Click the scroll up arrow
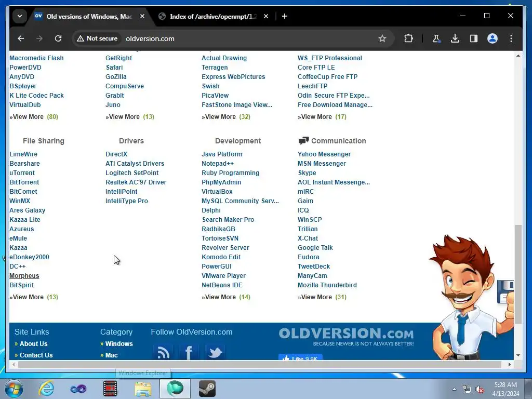This screenshot has height=399, width=532. [518, 56]
